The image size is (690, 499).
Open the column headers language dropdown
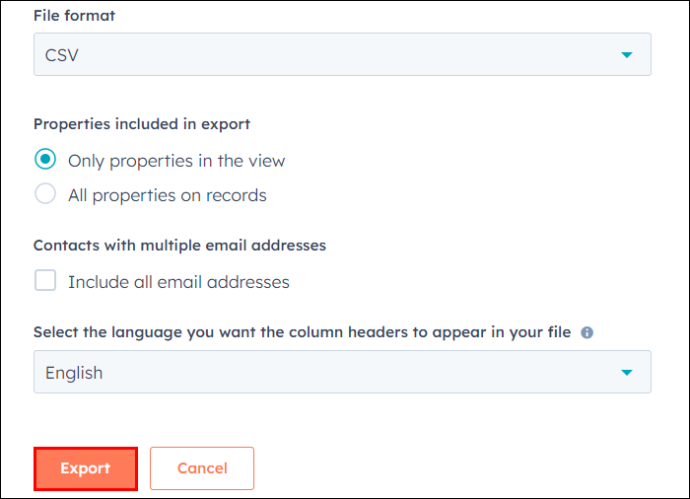click(342, 372)
